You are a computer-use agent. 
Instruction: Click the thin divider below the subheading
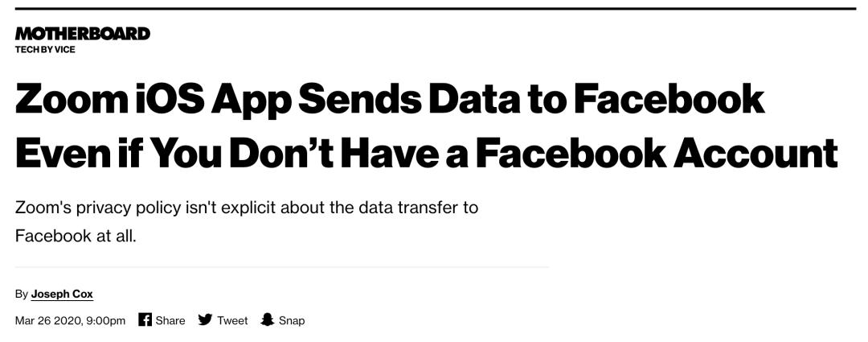click(282, 267)
